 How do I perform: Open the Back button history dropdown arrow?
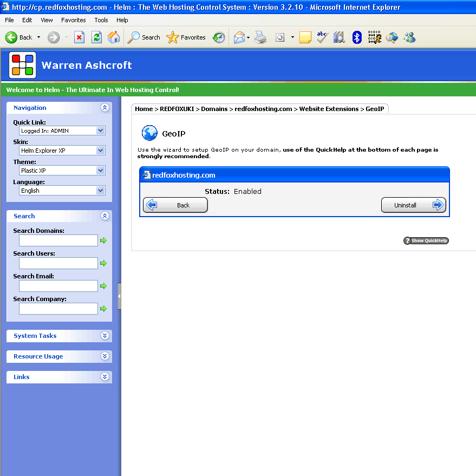pos(38,37)
